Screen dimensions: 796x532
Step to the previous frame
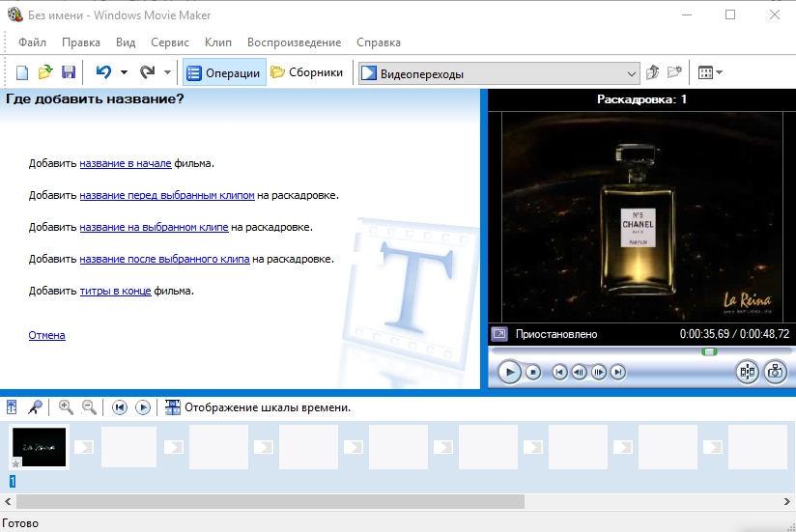click(x=580, y=373)
